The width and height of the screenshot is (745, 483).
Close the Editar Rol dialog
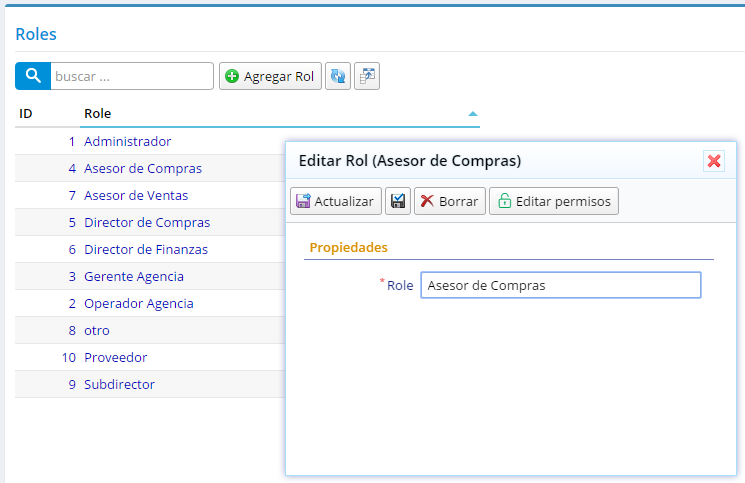(714, 161)
